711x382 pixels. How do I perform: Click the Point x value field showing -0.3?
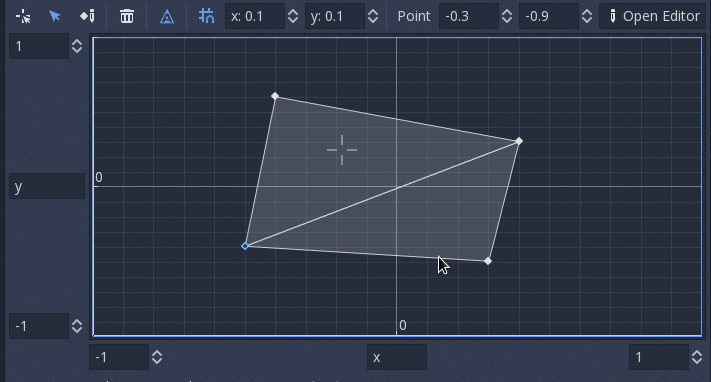point(469,16)
